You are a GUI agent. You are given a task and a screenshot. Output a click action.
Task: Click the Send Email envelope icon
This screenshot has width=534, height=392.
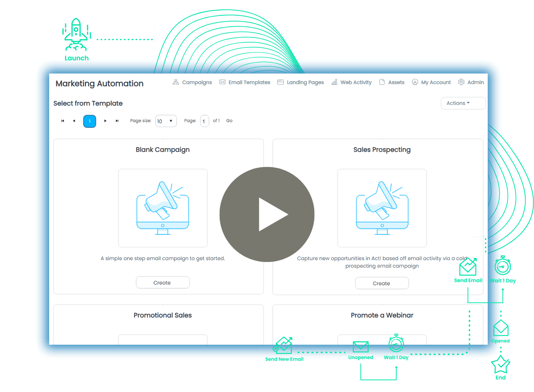[x=468, y=266]
